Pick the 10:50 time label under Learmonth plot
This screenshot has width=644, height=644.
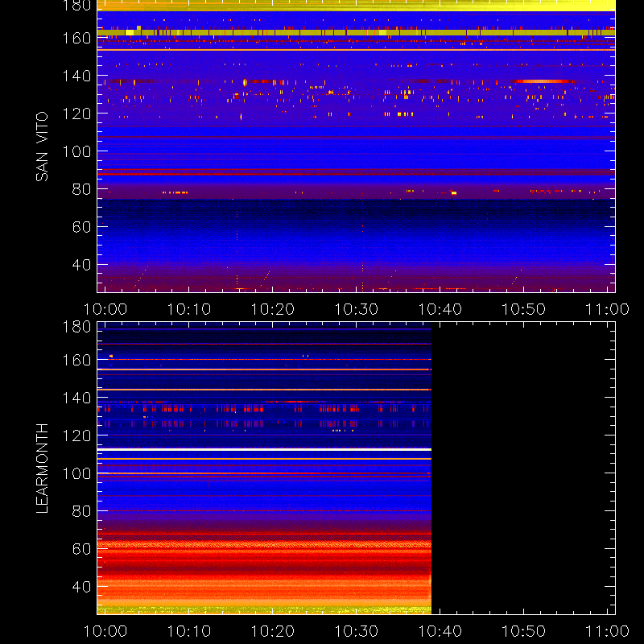[x=524, y=631]
